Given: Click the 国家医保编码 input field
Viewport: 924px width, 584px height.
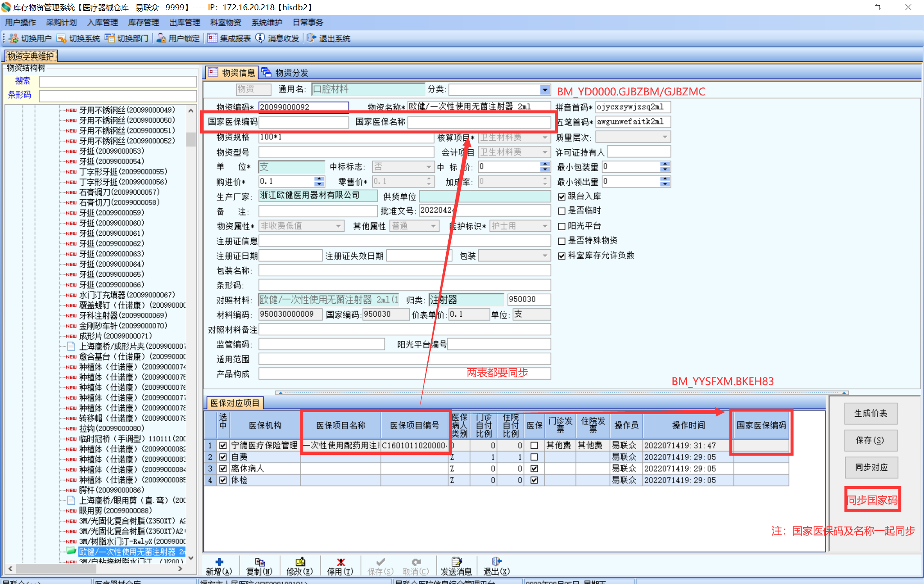Looking at the screenshot, I should click(304, 122).
